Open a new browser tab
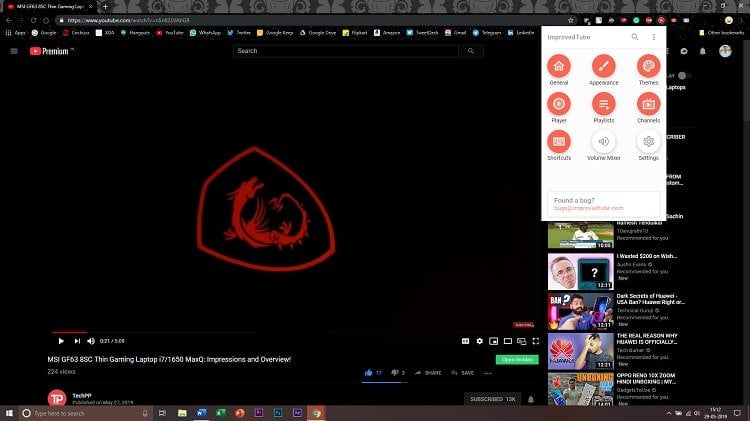750x421 pixels. click(x=105, y=6)
